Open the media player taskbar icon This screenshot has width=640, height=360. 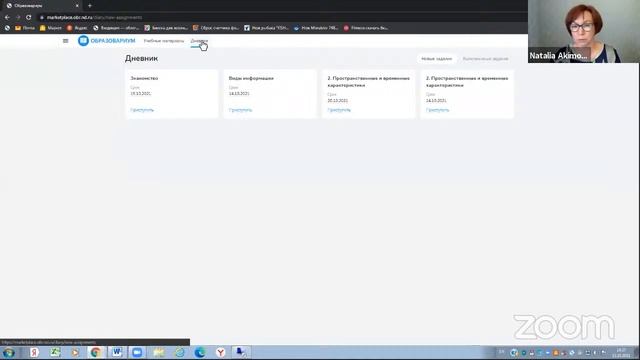click(76, 352)
